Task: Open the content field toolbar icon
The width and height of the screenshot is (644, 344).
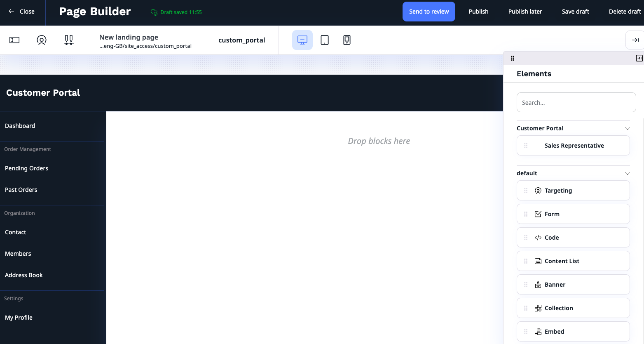Action: click(14, 40)
